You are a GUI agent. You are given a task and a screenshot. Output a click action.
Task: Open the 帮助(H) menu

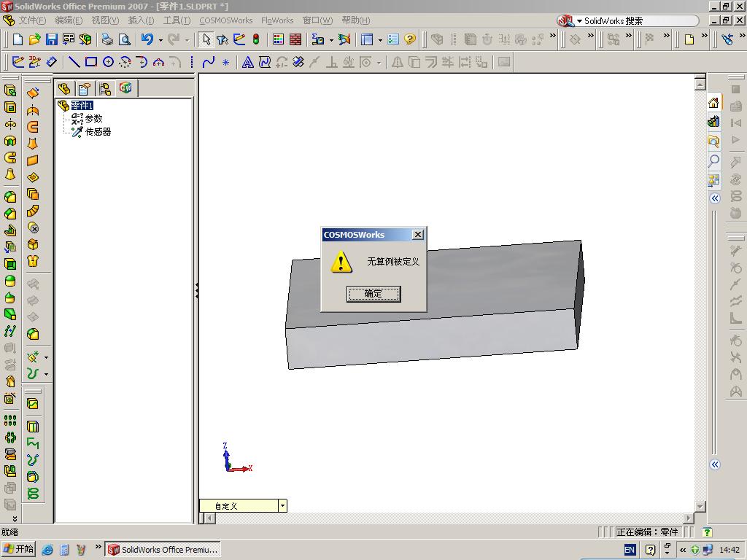pyautogui.click(x=356, y=20)
